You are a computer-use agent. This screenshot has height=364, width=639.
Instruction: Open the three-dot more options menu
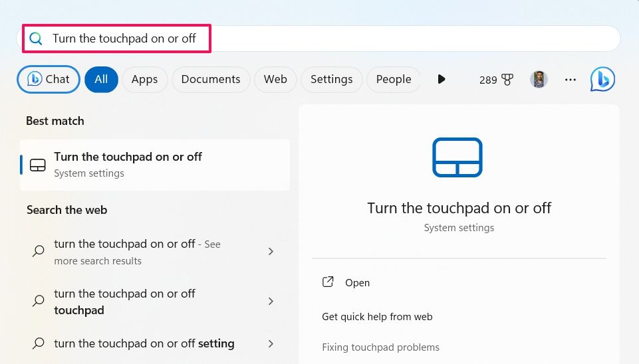(x=570, y=80)
